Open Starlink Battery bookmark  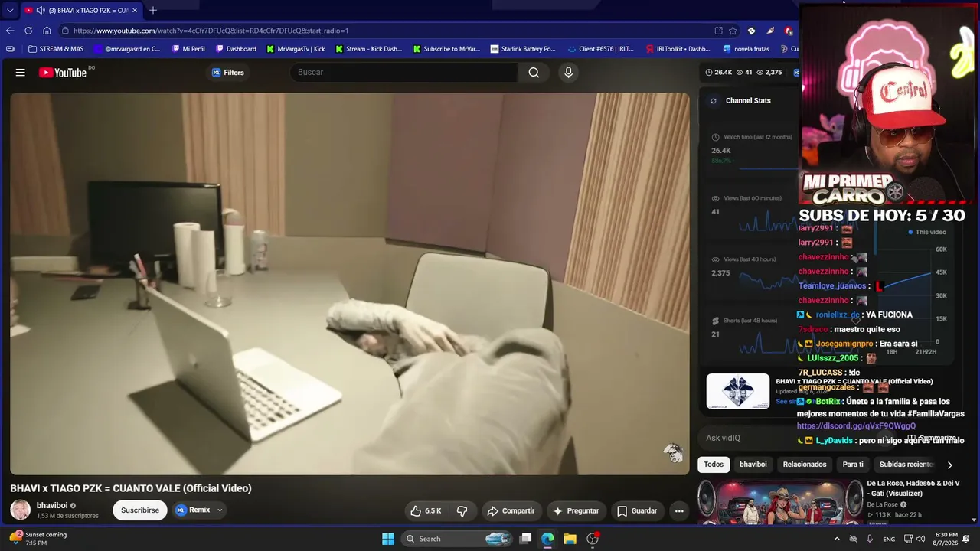[x=523, y=49]
